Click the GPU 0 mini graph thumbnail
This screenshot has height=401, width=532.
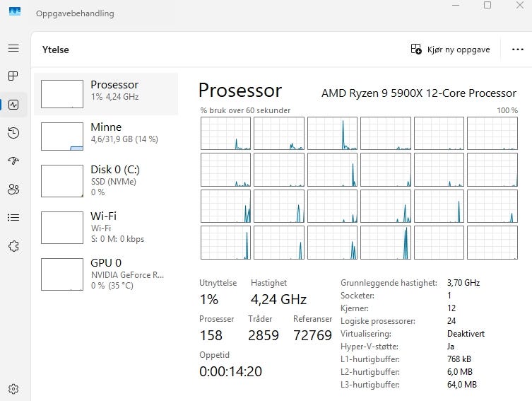click(x=62, y=274)
